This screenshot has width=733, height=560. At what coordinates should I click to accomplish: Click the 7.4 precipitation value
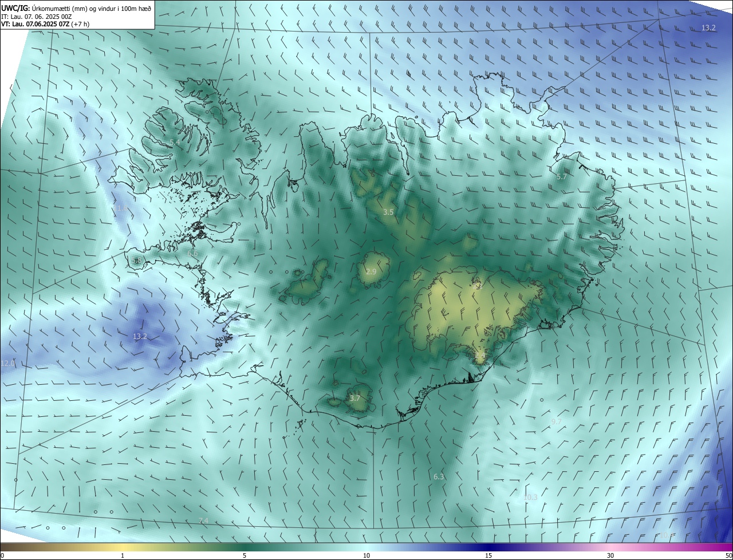point(203,520)
